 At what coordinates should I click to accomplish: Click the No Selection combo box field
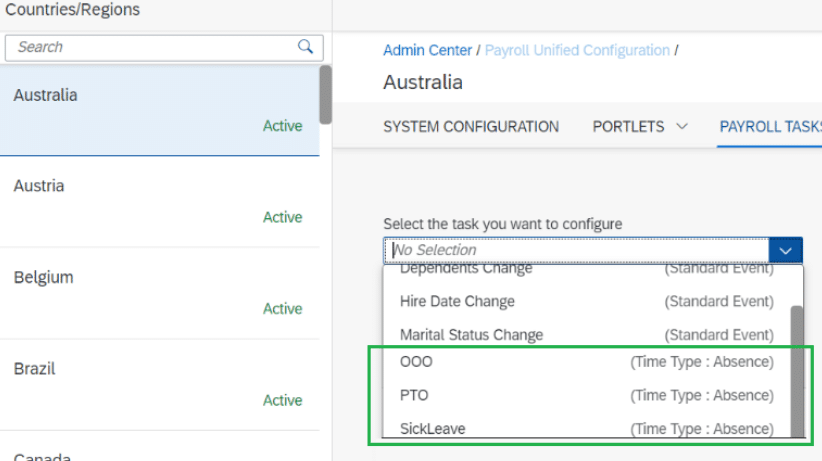[x=576, y=250]
